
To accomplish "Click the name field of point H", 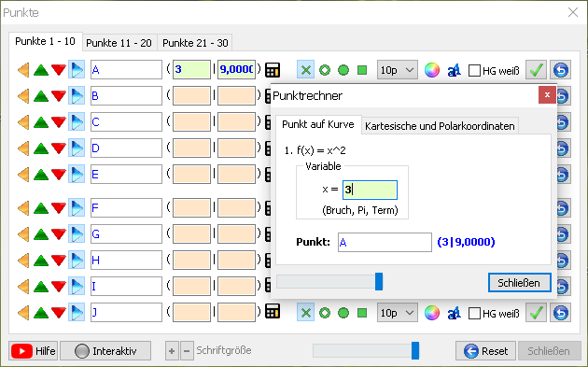I will coord(126,260).
